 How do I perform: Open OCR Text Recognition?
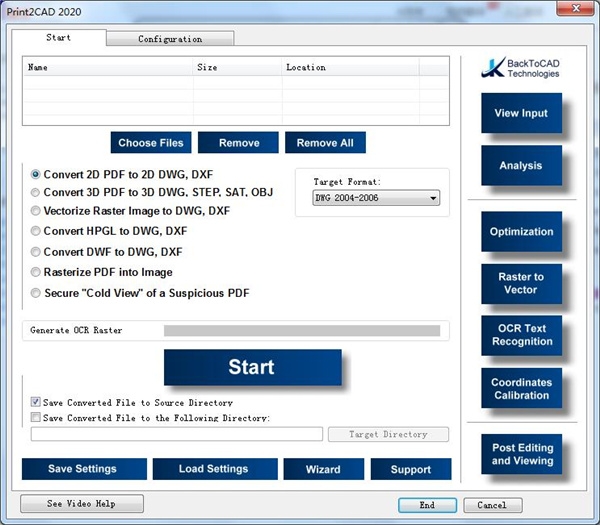(x=520, y=335)
